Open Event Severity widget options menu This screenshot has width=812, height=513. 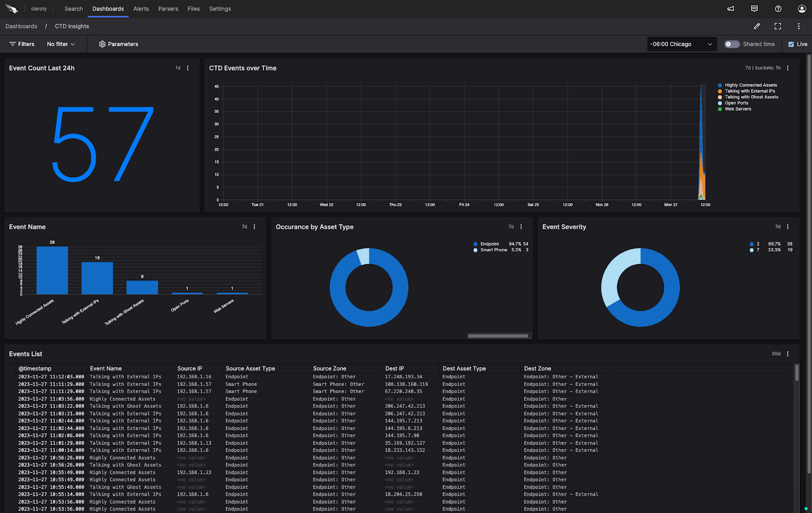(788, 227)
